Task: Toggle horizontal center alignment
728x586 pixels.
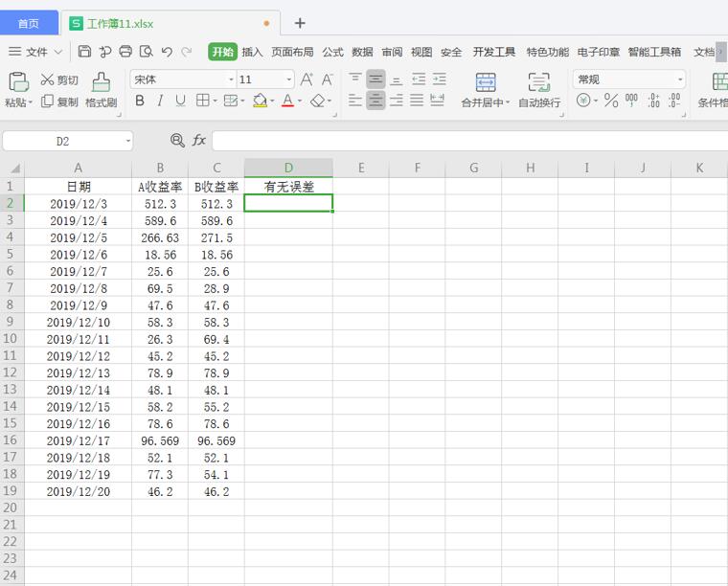Action: pos(375,101)
